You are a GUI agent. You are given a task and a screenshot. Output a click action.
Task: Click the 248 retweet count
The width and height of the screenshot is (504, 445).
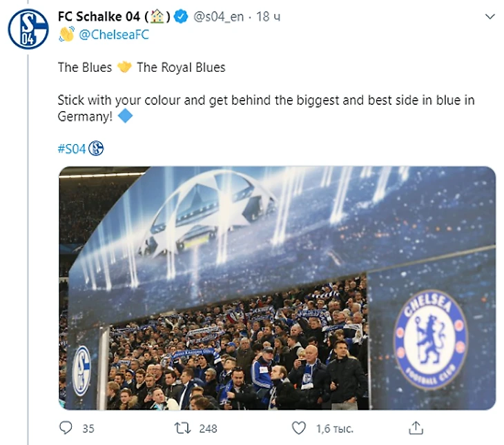point(208,428)
